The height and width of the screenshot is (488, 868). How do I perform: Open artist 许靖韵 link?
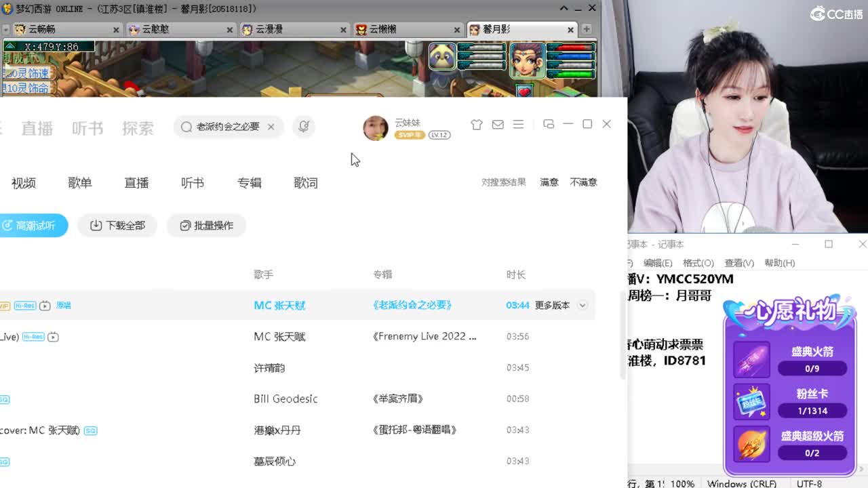point(269,368)
